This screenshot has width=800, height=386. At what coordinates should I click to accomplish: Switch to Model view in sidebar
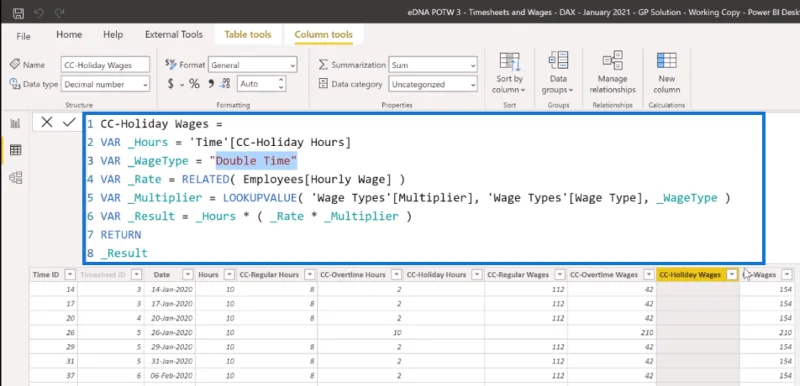tap(15, 177)
